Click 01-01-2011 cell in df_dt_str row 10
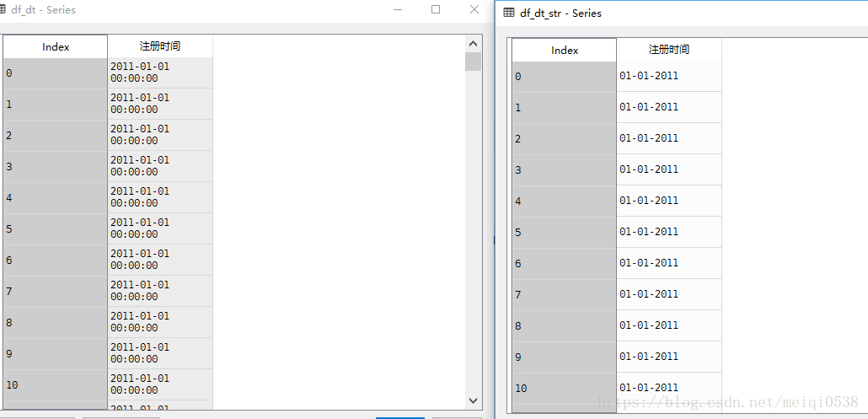The width and height of the screenshot is (868, 419). [x=669, y=388]
